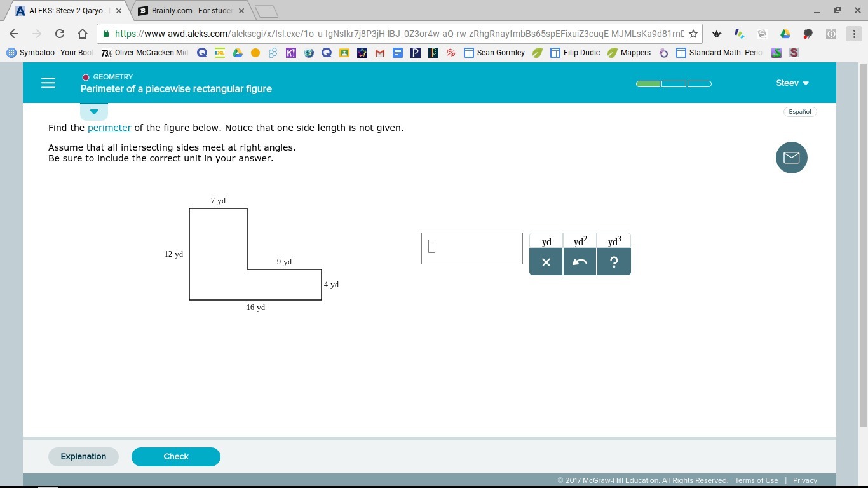Close the ALEKS tab
The width and height of the screenshot is (868, 488).
point(118,11)
